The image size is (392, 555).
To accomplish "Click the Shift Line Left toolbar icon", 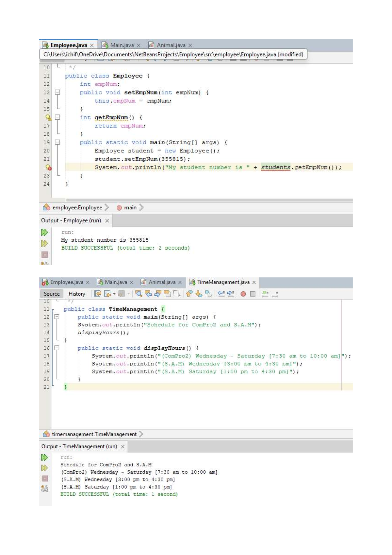I will point(221,294).
